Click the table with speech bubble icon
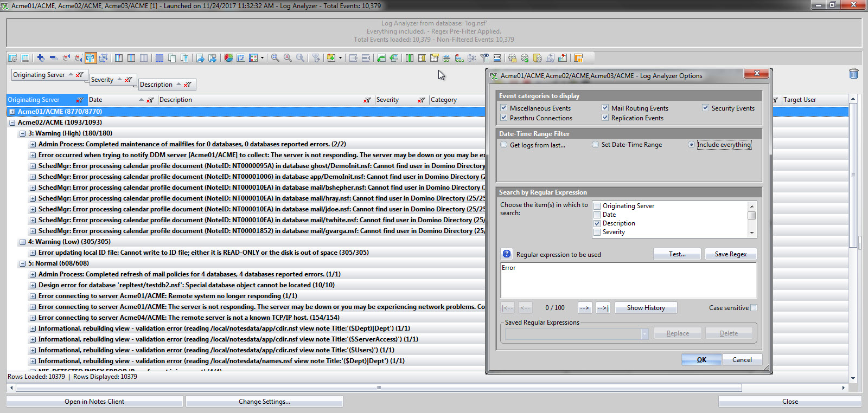868x413 pixels. [x=434, y=58]
